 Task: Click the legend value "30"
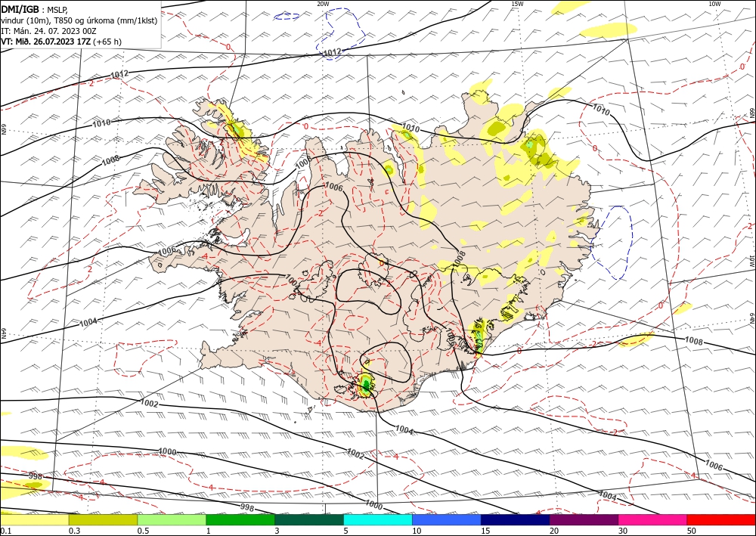623,531
